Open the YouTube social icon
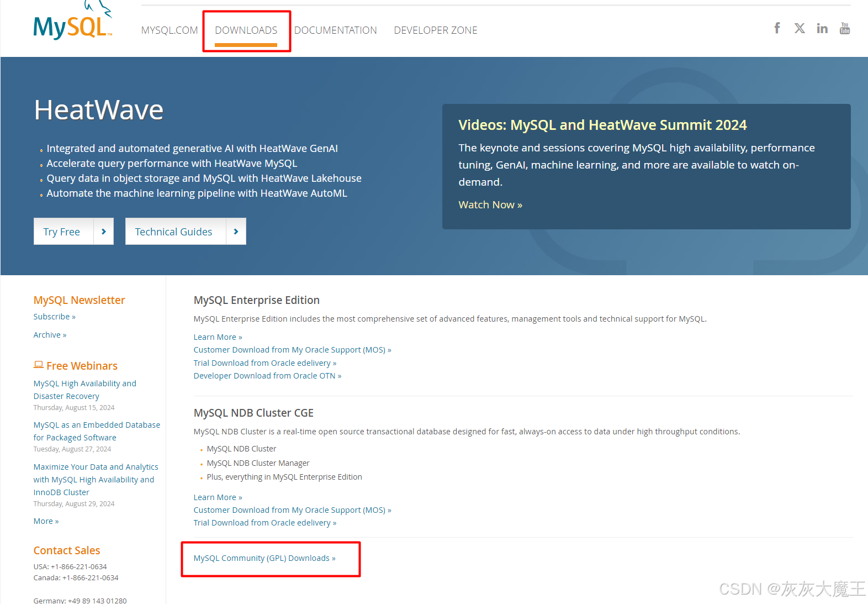868x604 pixels. click(x=845, y=28)
